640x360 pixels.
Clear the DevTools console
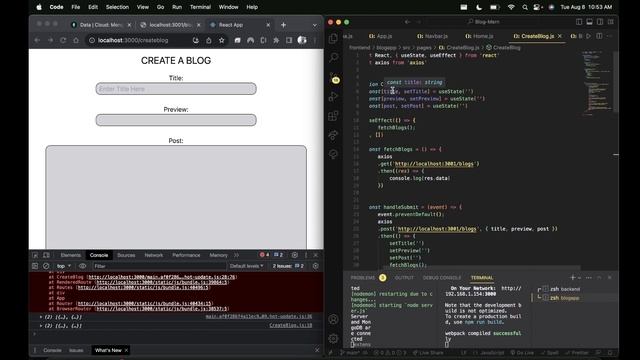46,266
